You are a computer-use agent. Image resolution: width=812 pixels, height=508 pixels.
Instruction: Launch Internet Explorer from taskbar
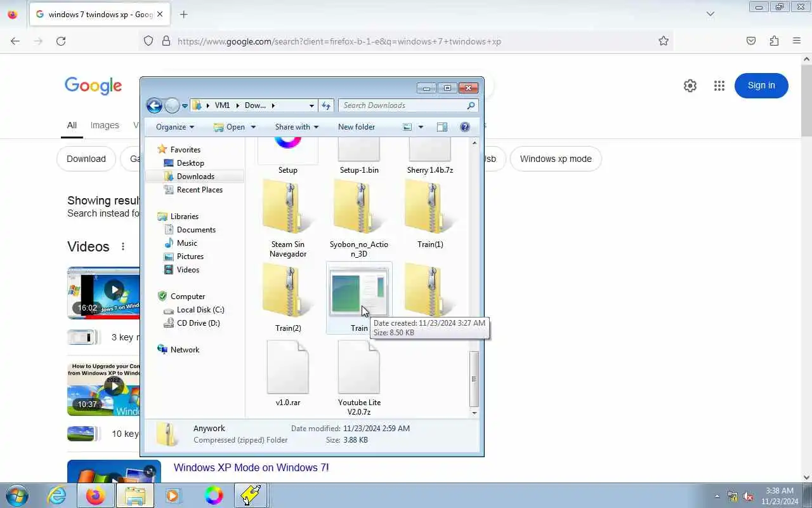pos(57,495)
